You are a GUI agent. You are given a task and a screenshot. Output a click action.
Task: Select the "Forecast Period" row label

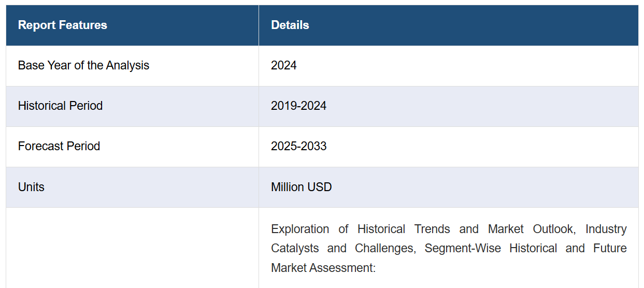click(x=59, y=146)
